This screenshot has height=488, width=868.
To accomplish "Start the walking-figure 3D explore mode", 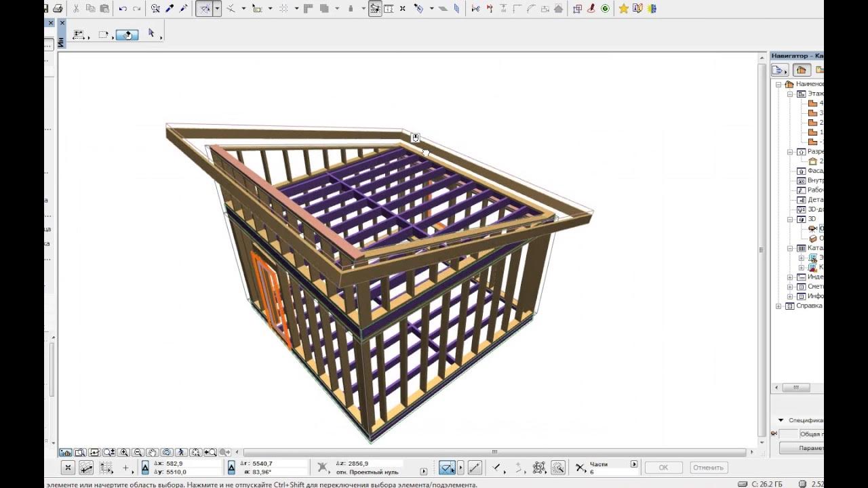I will pos(181,452).
